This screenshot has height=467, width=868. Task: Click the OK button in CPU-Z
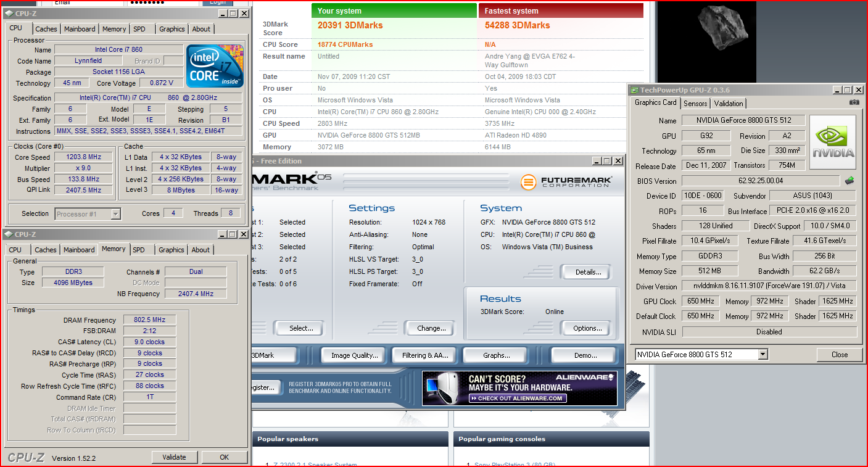click(224, 457)
